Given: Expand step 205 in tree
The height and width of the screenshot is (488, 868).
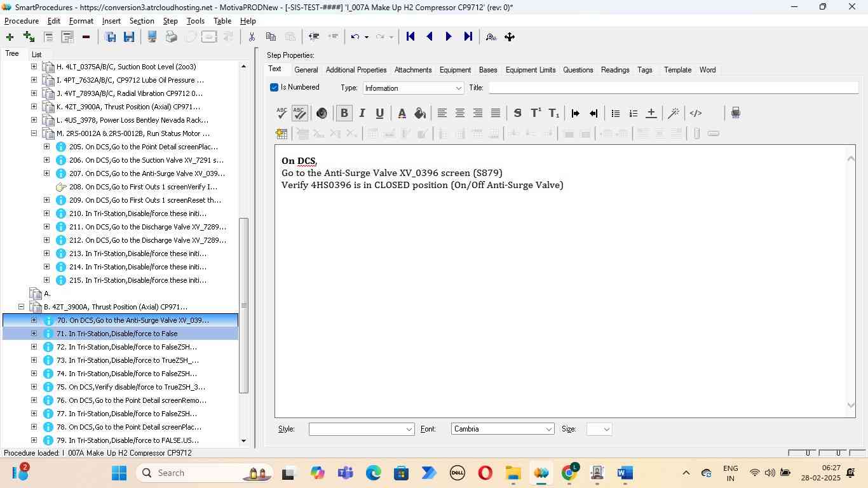Looking at the screenshot, I should (46, 147).
